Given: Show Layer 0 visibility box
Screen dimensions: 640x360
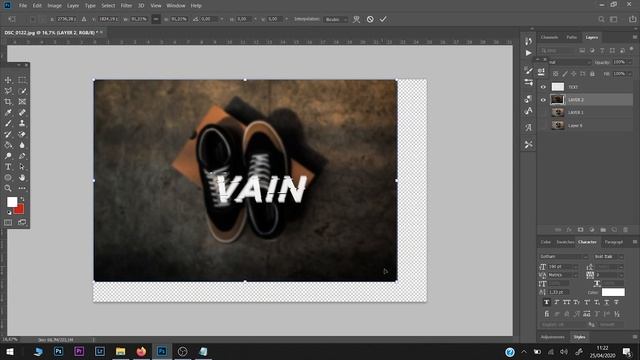Looking at the screenshot, I should 543,125.
